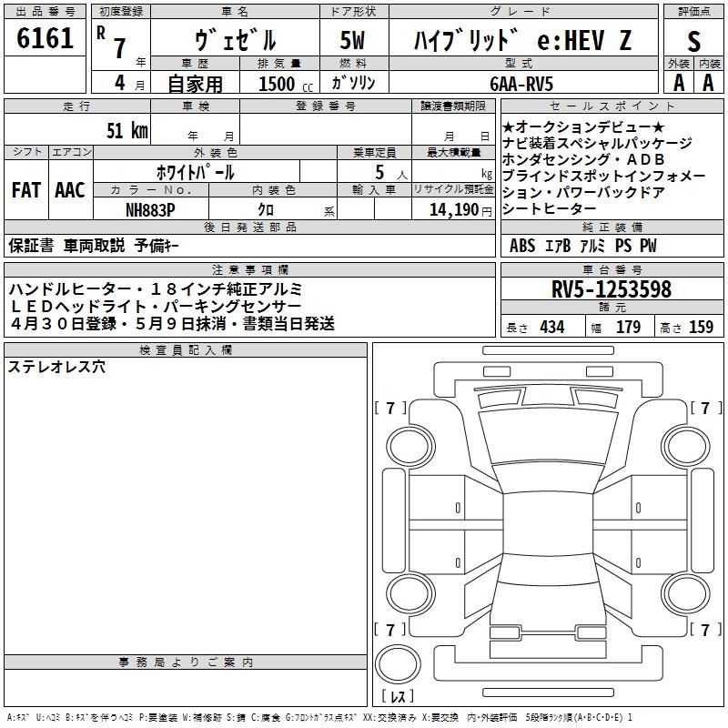The width and height of the screenshot is (728, 728).
Task: Select the 注意事項欄 section header
Action: click(x=249, y=269)
